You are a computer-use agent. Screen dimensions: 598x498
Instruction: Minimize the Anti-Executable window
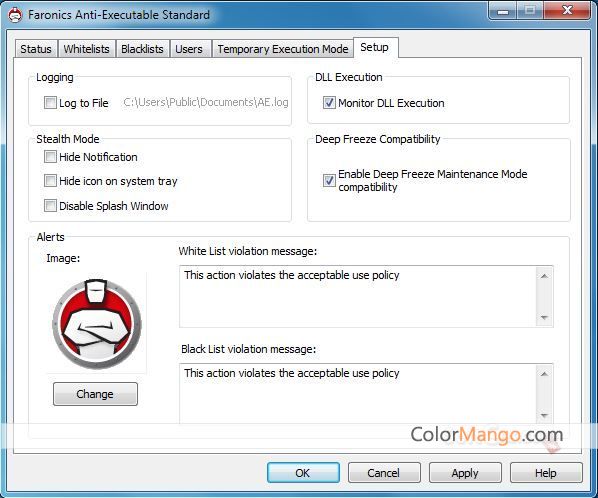(x=503, y=11)
